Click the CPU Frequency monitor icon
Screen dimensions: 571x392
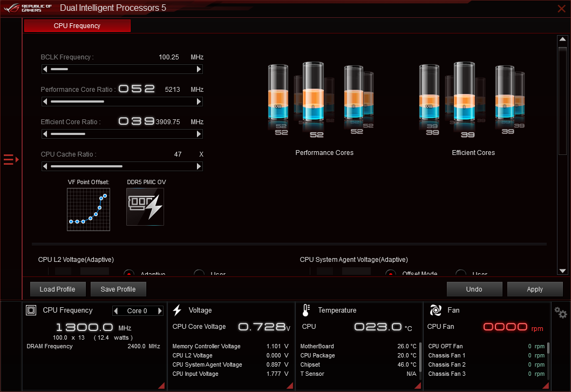click(x=30, y=310)
